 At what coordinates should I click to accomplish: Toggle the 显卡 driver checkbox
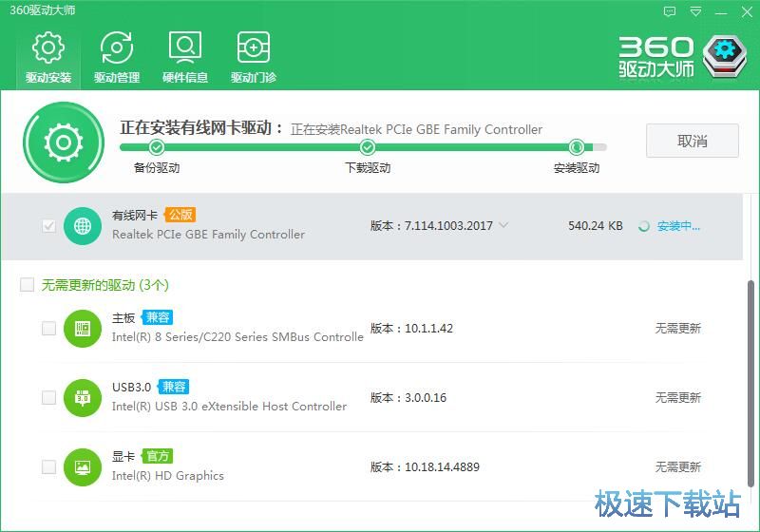tap(49, 467)
